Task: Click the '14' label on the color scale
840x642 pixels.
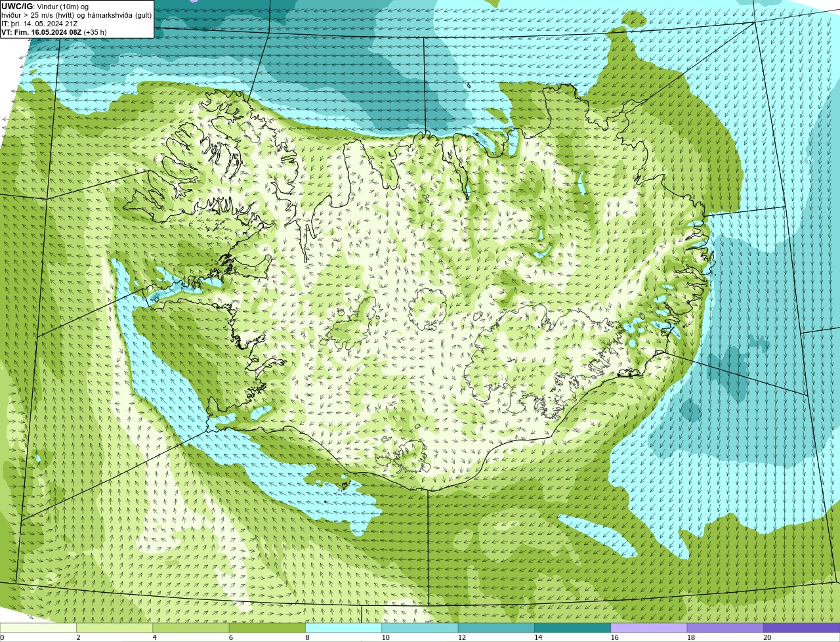Action: [x=538, y=637]
